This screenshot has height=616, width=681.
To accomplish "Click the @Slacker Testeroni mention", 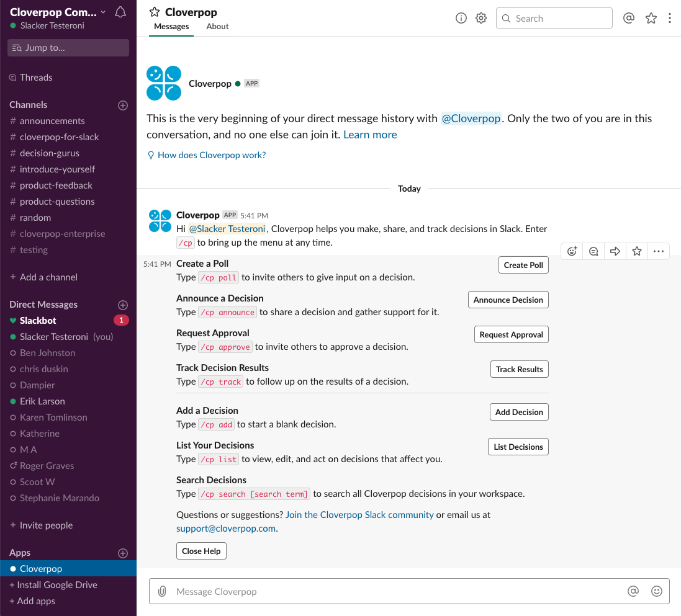I will tap(227, 229).
